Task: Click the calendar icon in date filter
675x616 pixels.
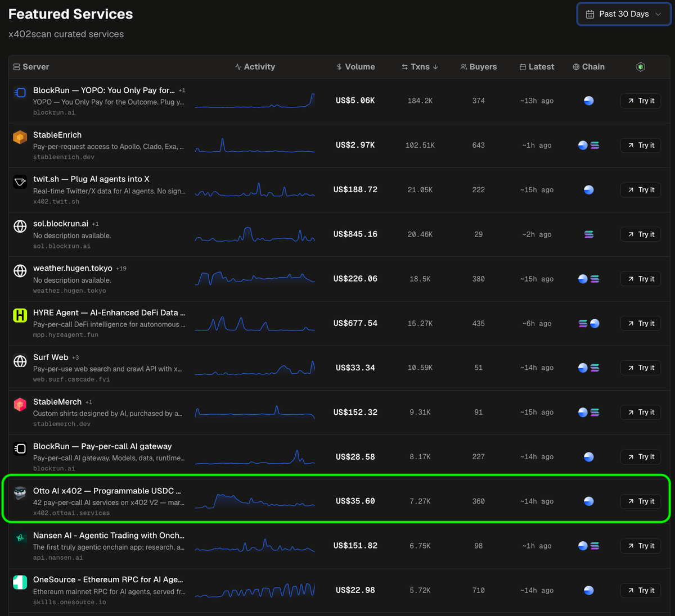Action: pos(589,14)
